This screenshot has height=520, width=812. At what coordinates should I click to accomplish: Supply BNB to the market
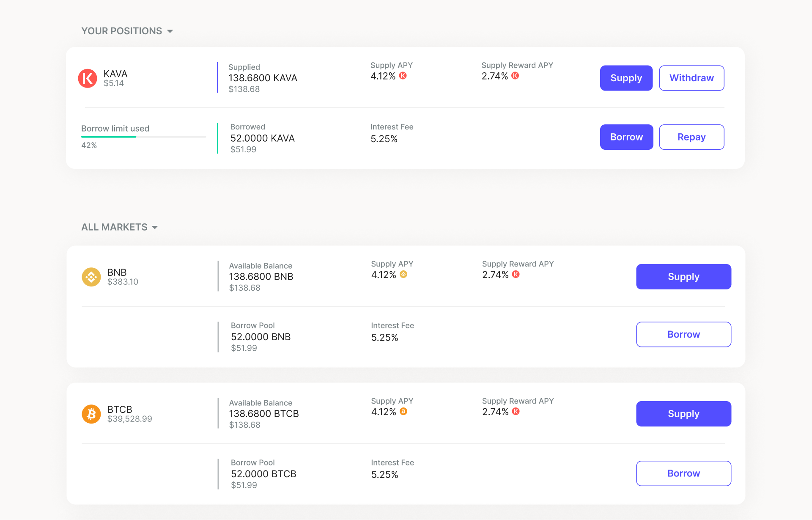[683, 277]
